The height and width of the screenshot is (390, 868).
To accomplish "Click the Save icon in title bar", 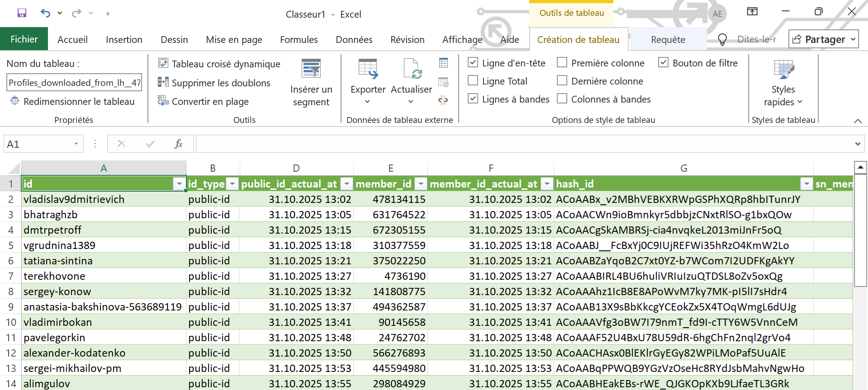I will pyautogui.click(x=22, y=13).
